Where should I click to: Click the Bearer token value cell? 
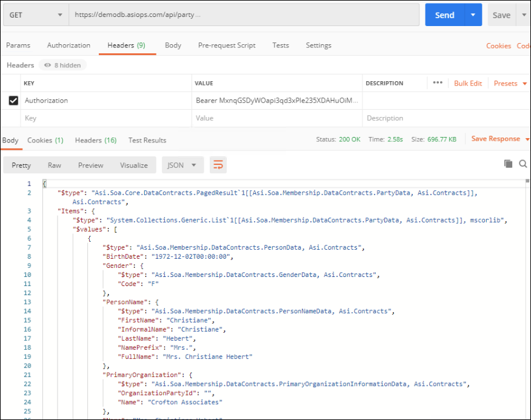[277, 101]
